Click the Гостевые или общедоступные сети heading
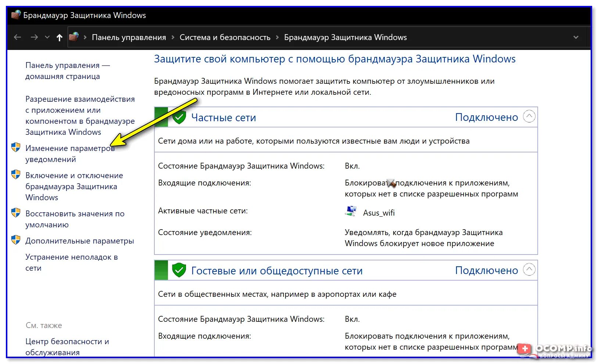 pos(277,271)
